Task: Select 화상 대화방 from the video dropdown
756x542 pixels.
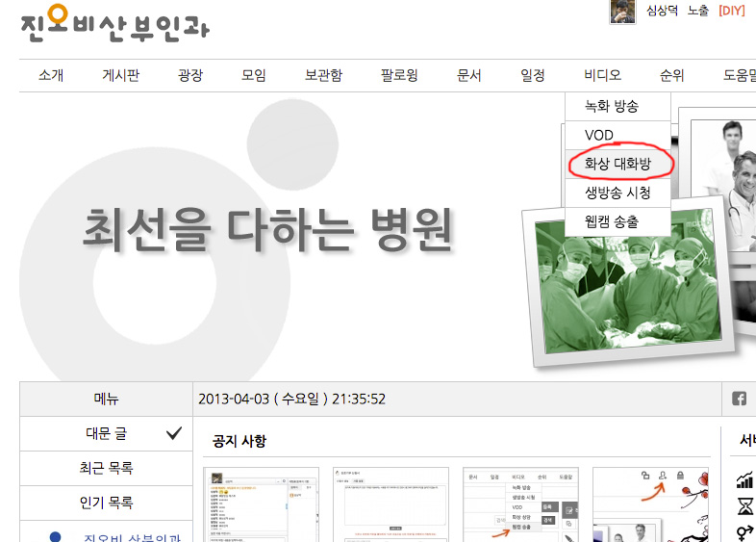Action: 617,164
